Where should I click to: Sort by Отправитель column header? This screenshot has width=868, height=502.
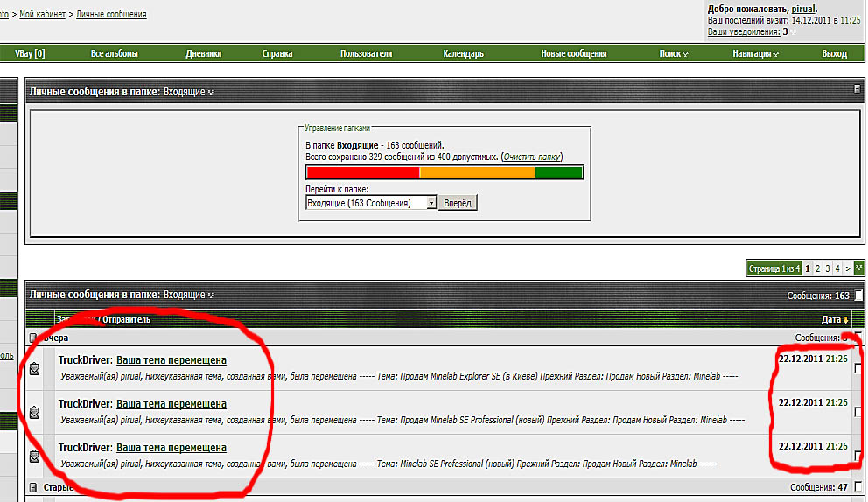[x=126, y=319]
